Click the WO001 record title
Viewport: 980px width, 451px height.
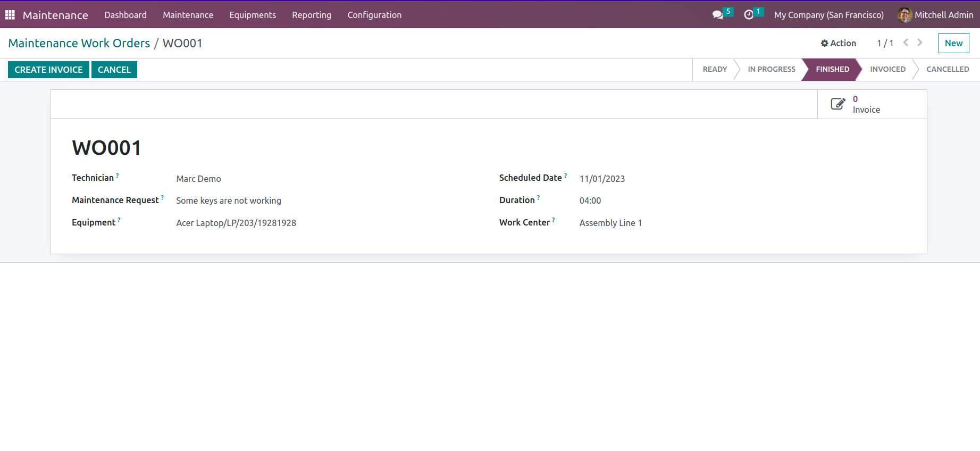click(106, 148)
